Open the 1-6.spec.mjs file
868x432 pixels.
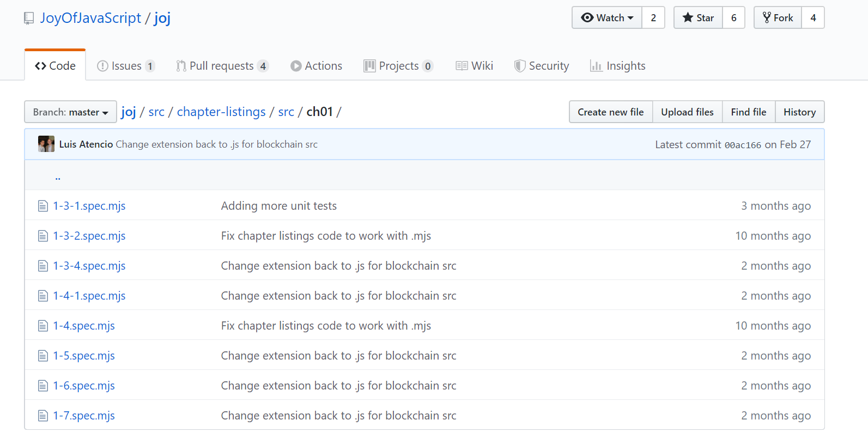[84, 386]
